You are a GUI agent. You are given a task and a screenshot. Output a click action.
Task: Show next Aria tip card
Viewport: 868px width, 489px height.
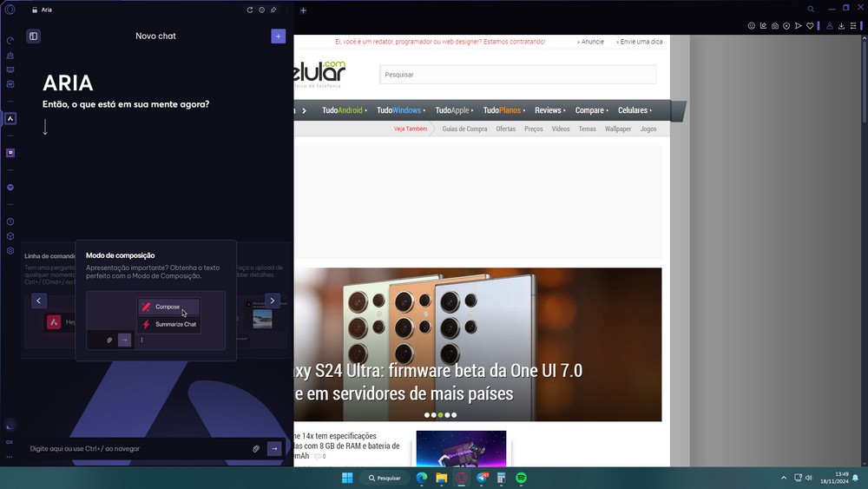[273, 301]
